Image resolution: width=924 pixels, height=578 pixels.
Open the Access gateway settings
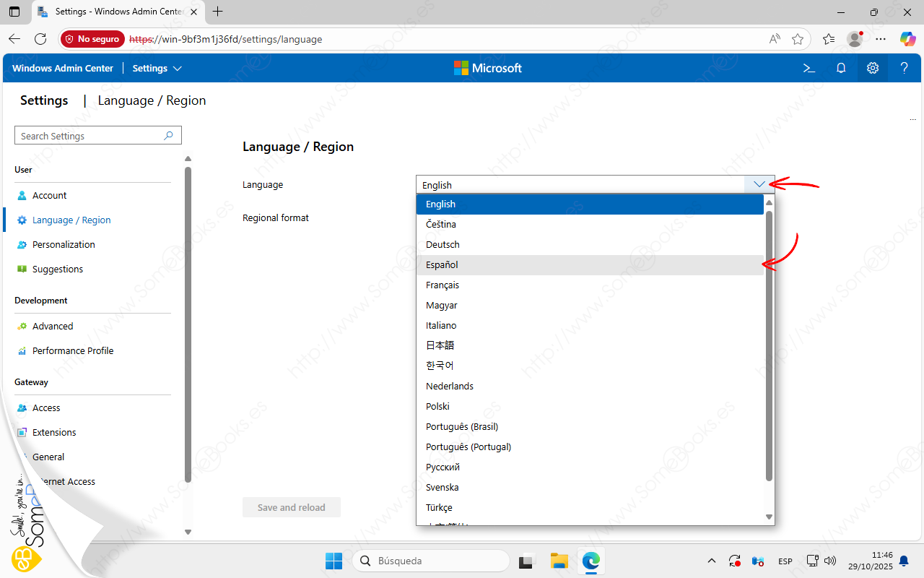[x=46, y=407]
